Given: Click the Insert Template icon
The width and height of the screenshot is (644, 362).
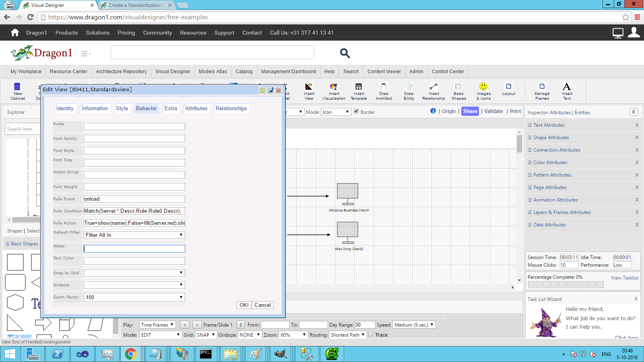Looking at the screenshot, I should click(359, 91).
